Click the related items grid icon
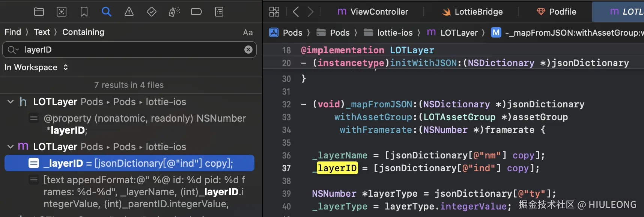 274,12
